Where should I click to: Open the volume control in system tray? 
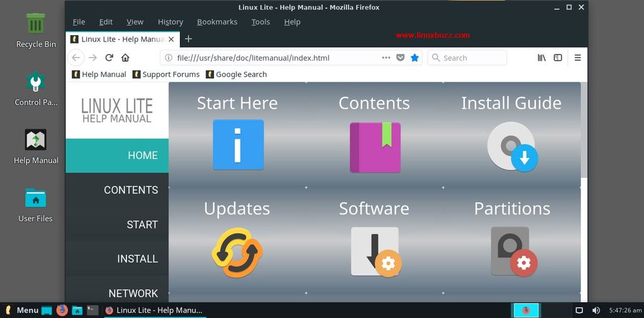tap(596, 310)
